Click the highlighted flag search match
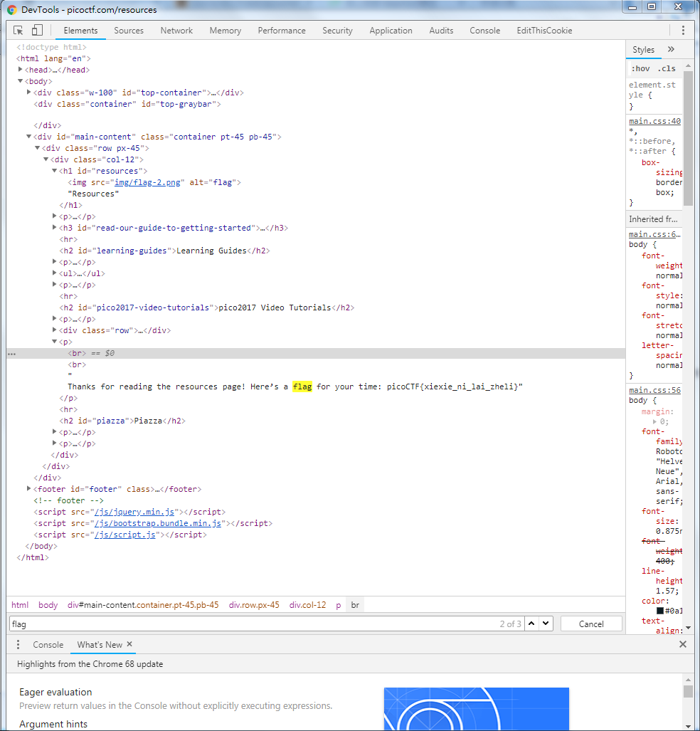Image resolution: width=700 pixels, height=731 pixels. (302, 386)
